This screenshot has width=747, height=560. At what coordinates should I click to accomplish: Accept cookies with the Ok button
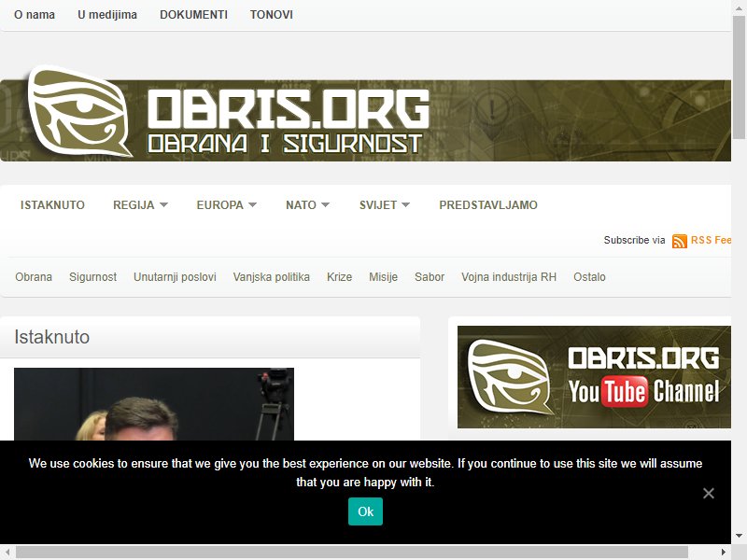pyautogui.click(x=365, y=511)
